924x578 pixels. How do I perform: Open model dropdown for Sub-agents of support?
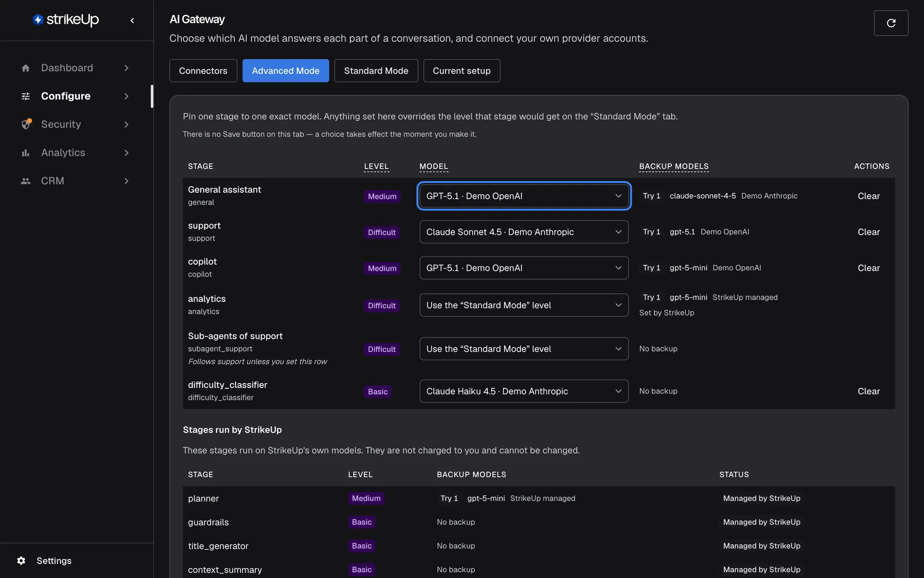pyautogui.click(x=524, y=349)
